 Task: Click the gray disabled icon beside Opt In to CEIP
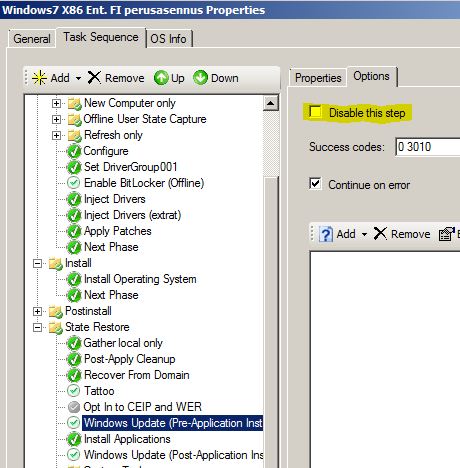pyautogui.click(x=73, y=407)
